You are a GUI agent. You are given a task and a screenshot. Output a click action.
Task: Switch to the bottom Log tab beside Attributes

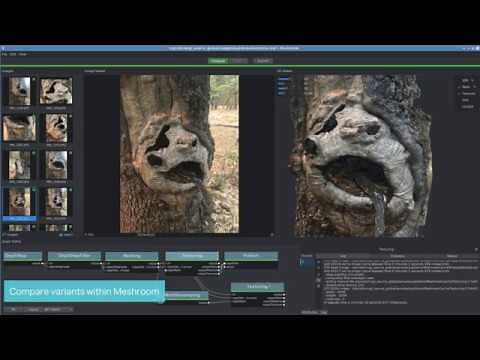point(324,312)
